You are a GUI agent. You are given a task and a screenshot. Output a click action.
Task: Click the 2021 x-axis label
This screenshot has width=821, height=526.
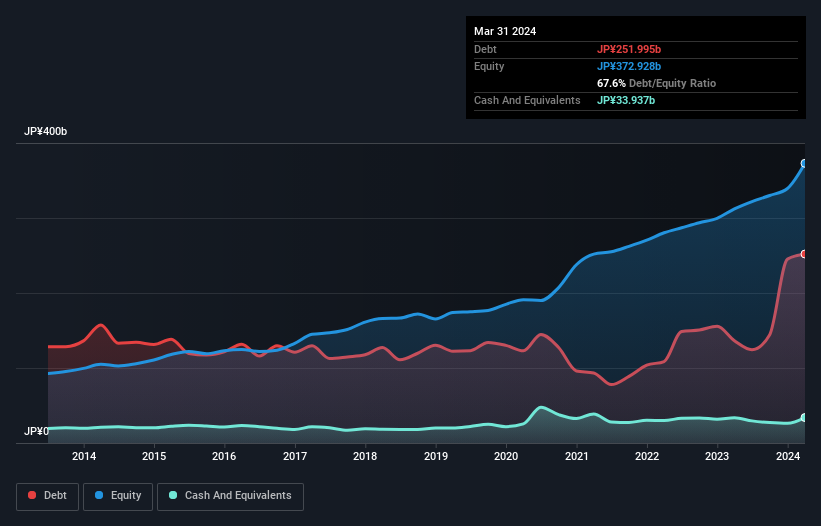pyautogui.click(x=576, y=456)
